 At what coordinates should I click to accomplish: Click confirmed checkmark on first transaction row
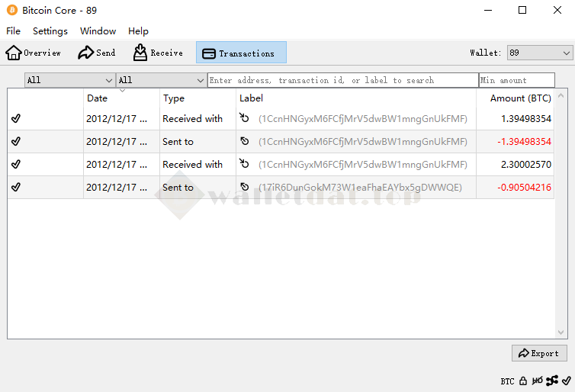coord(16,118)
